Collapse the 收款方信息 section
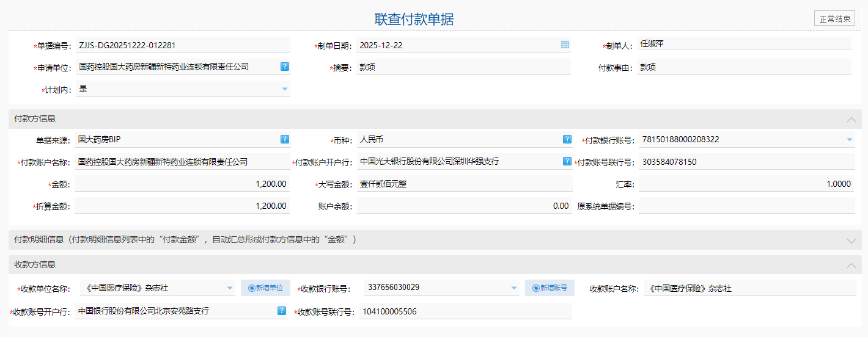 coord(851,265)
